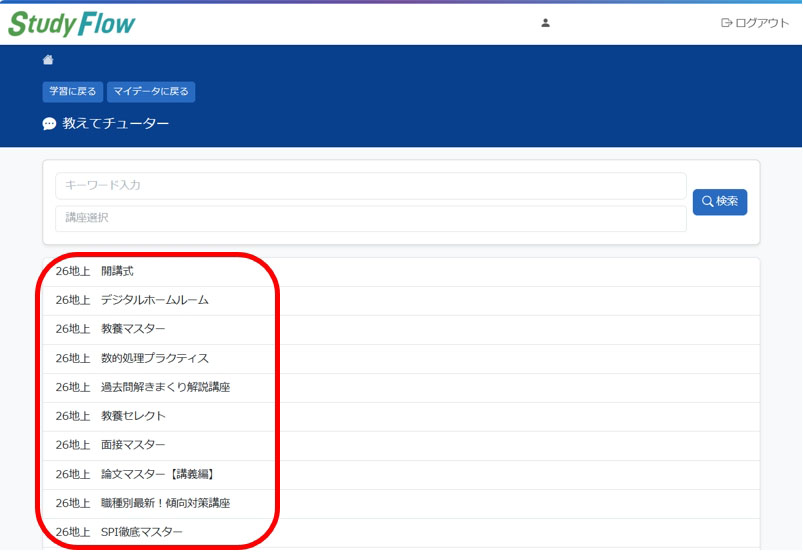Choose 26地上 SPI徹底マスター
This screenshot has height=552, width=803.
point(120,532)
